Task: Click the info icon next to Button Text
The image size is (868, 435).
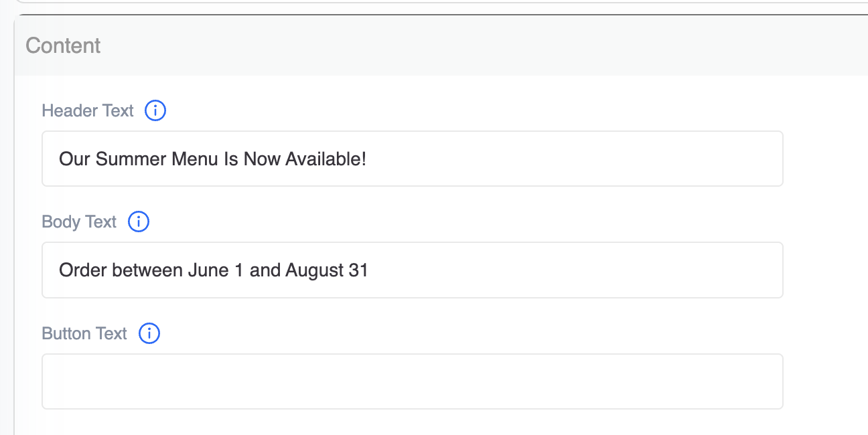Action: pyautogui.click(x=149, y=333)
